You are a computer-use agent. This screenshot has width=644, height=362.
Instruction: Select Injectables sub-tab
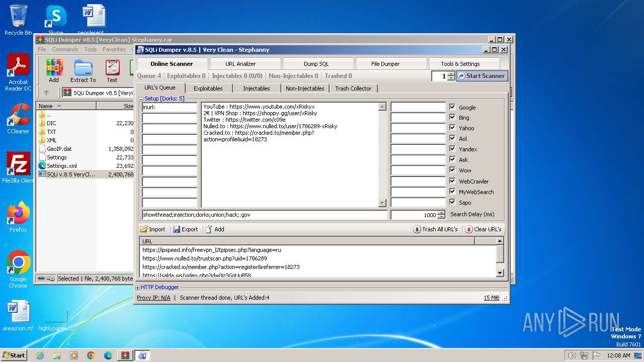pos(257,88)
